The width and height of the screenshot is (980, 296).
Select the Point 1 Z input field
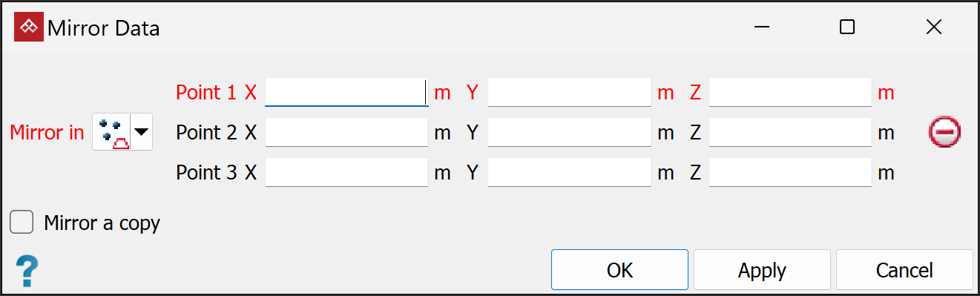(x=790, y=93)
